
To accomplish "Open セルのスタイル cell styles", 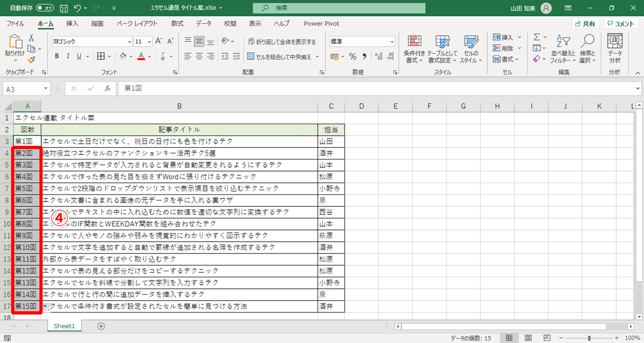I will 471,49.
